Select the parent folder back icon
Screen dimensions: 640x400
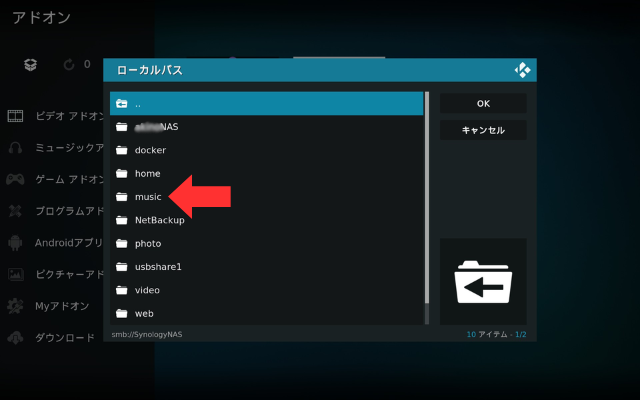(x=122, y=104)
